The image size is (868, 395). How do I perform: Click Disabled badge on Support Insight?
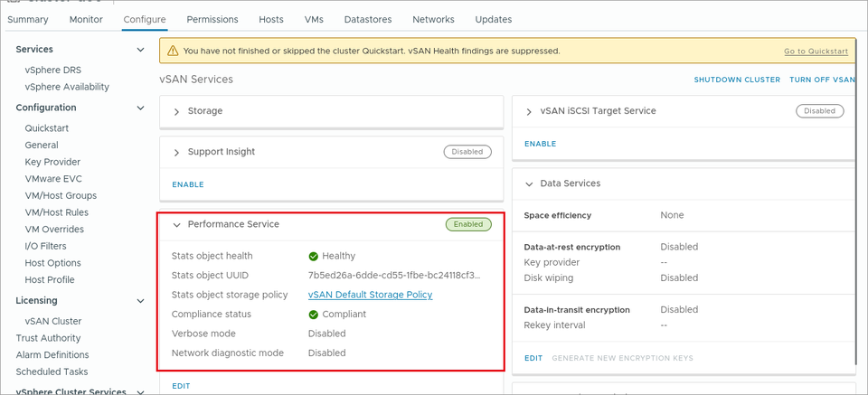[x=467, y=152]
